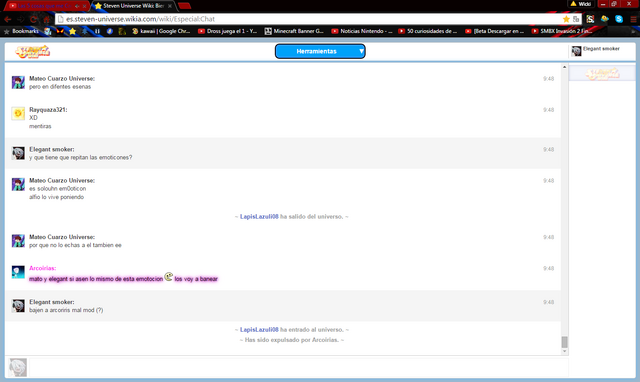Image resolution: width=640 pixels, height=382 pixels.
Task: Click the chat scrollbar thumb
Action: point(564,342)
